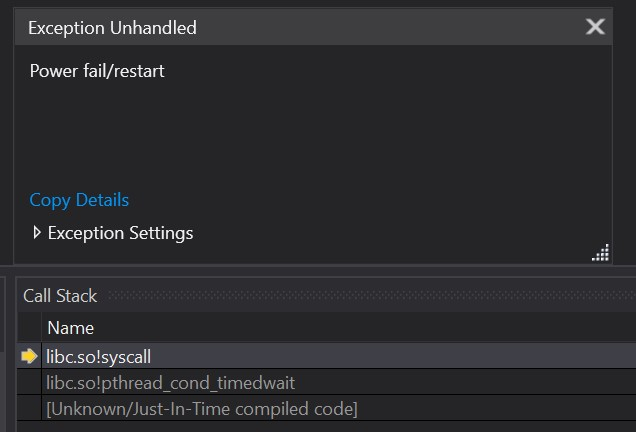636x432 pixels.
Task: Click the blank column header left of Name
Action: 29,327
